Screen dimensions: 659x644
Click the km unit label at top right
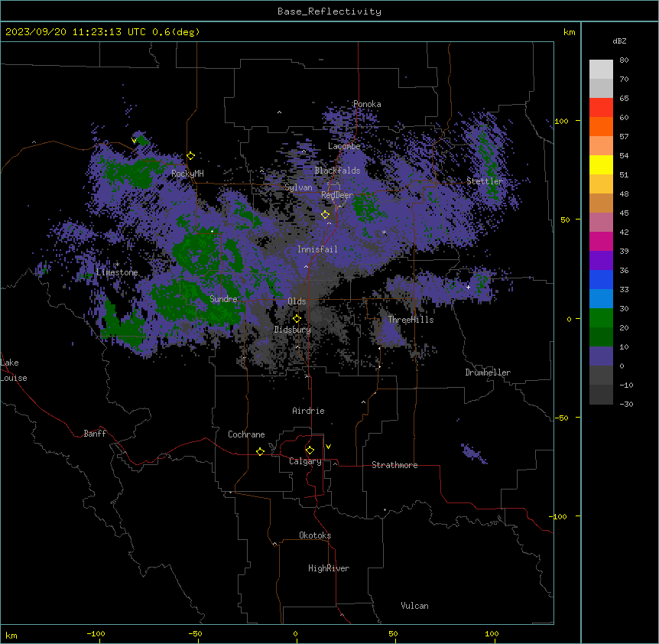pos(570,32)
